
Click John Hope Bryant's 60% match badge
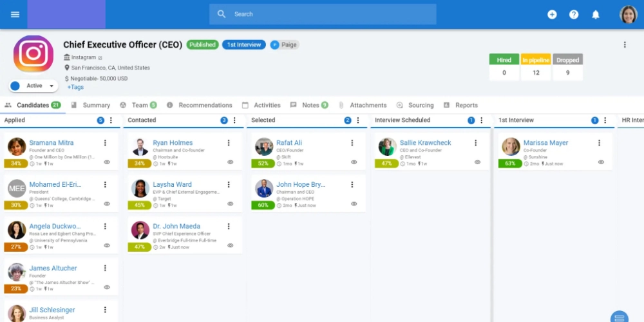(263, 205)
